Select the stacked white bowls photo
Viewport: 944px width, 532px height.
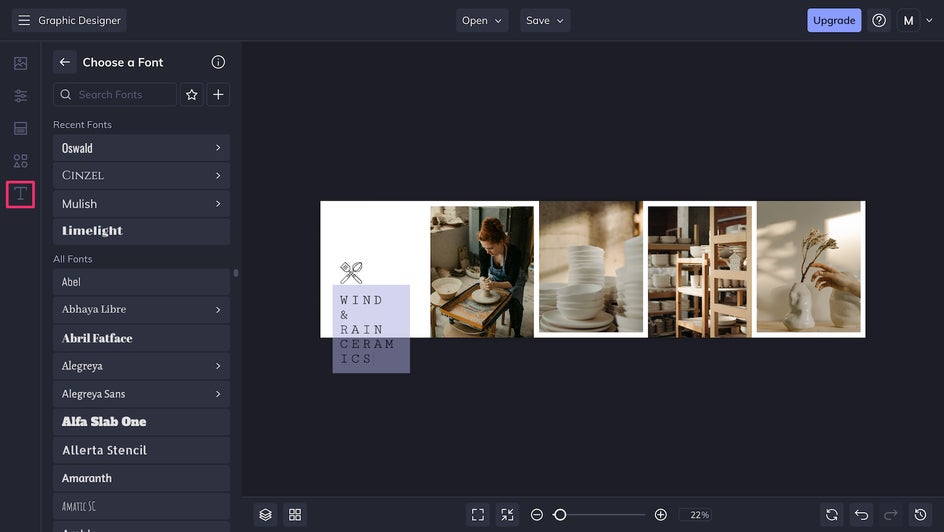[x=591, y=267]
